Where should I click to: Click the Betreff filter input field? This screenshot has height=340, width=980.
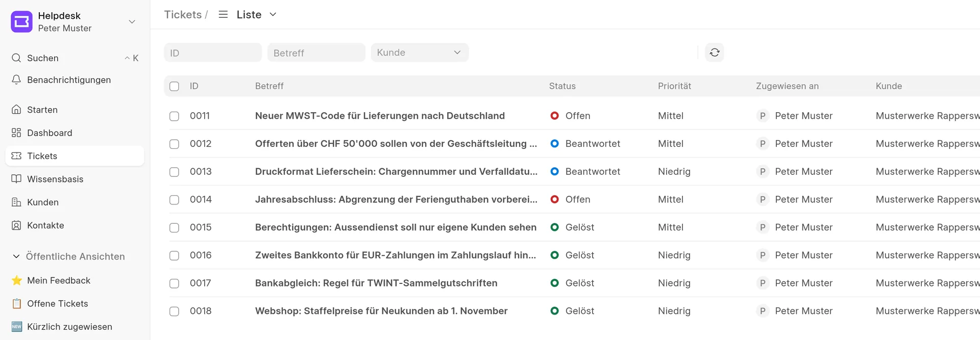[316, 53]
